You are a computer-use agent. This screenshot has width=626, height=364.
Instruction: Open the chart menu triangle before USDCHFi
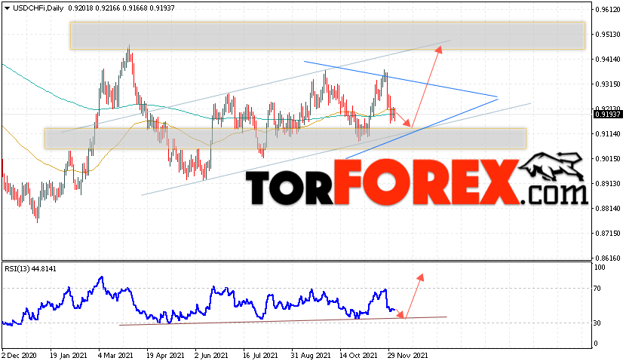7,8
